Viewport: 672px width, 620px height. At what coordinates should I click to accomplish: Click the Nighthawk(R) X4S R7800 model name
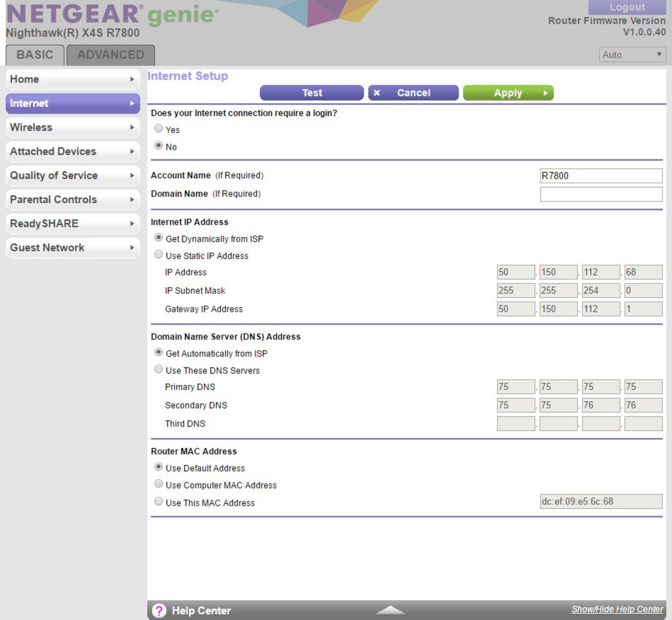tap(72, 33)
